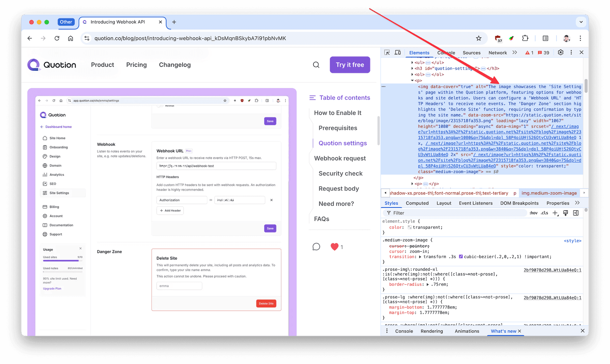
Task: Open the Other tab group label
Action: (66, 22)
